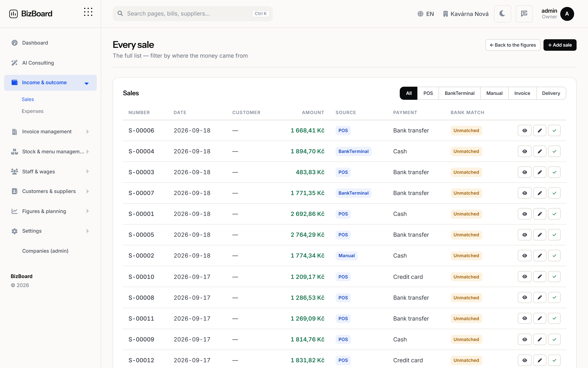Image resolution: width=588 pixels, height=368 pixels.
Task: Confirm sale S-00005 checkmark button
Action: pos(554,235)
